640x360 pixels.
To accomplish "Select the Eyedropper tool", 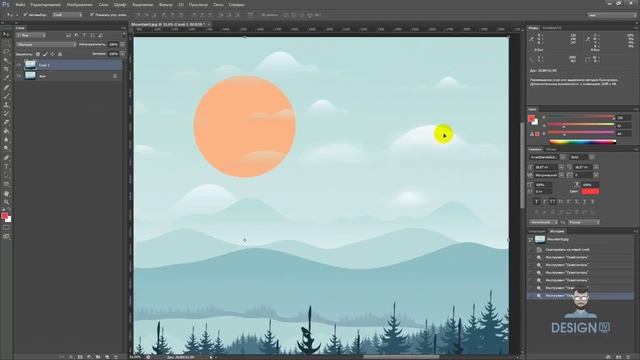I will pos(6,78).
